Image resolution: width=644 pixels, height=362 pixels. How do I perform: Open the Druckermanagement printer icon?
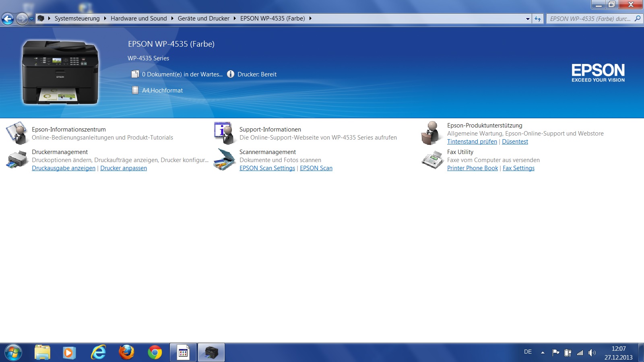coord(17,160)
